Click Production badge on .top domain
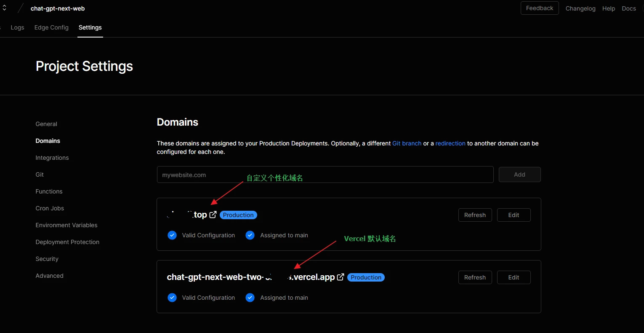The height and width of the screenshot is (333, 644). click(x=238, y=215)
